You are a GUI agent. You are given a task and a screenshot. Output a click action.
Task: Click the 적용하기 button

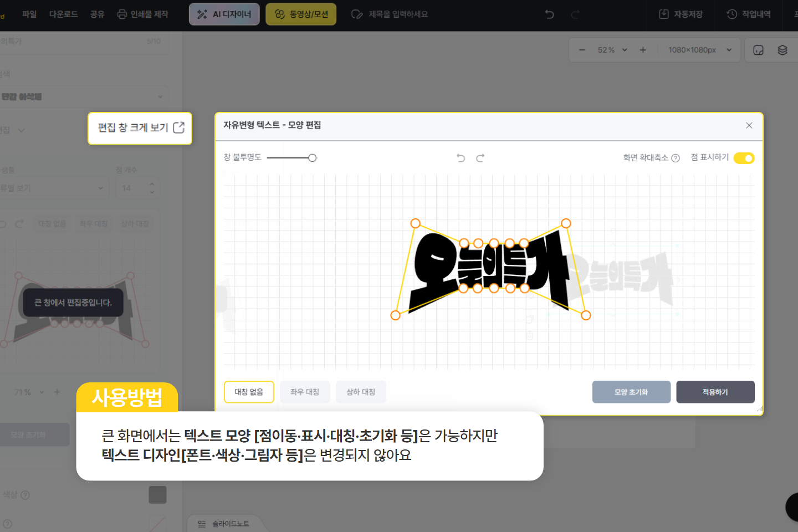(x=715, y=392)
